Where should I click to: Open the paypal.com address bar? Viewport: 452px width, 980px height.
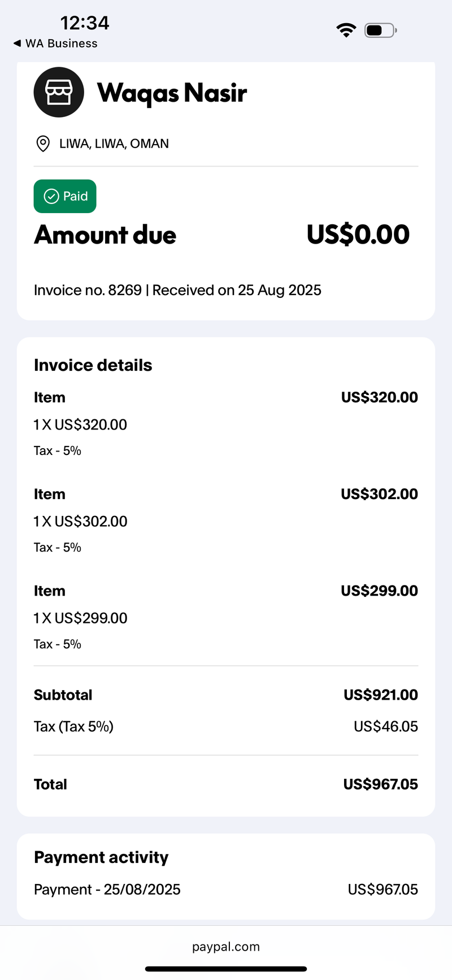pos(226,947)
